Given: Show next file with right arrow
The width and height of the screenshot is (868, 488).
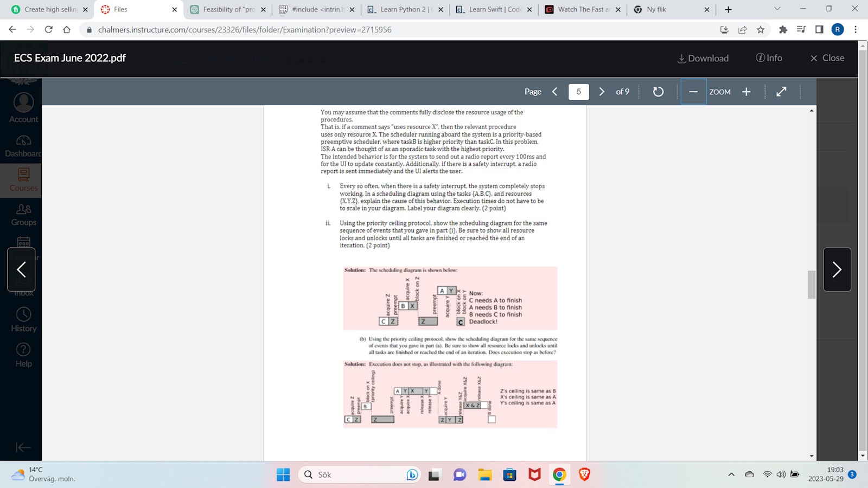Looking at the screenshot, I should point(837,269).
